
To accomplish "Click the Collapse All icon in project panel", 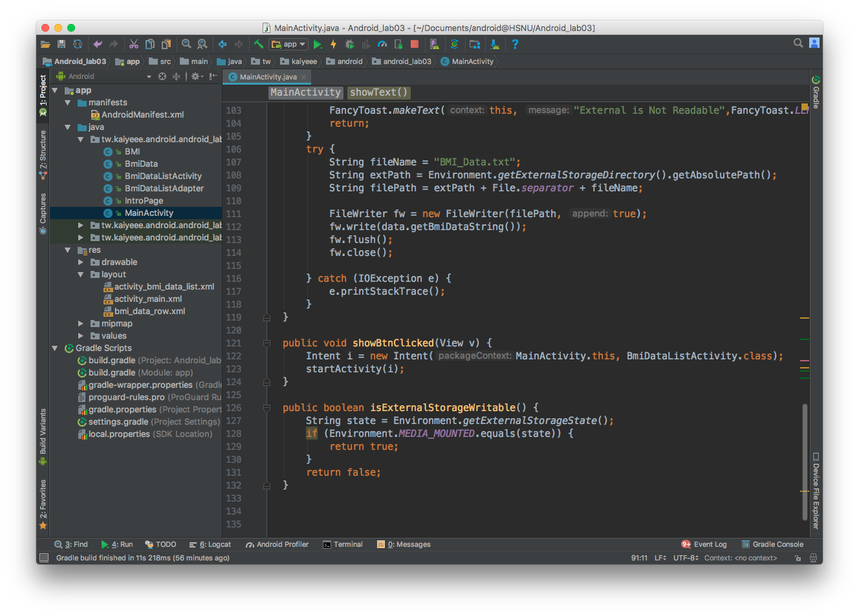I will click(176, 76).
